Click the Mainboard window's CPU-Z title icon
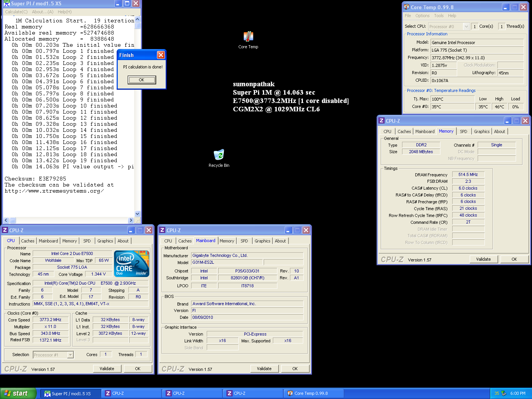 point(162,230)
